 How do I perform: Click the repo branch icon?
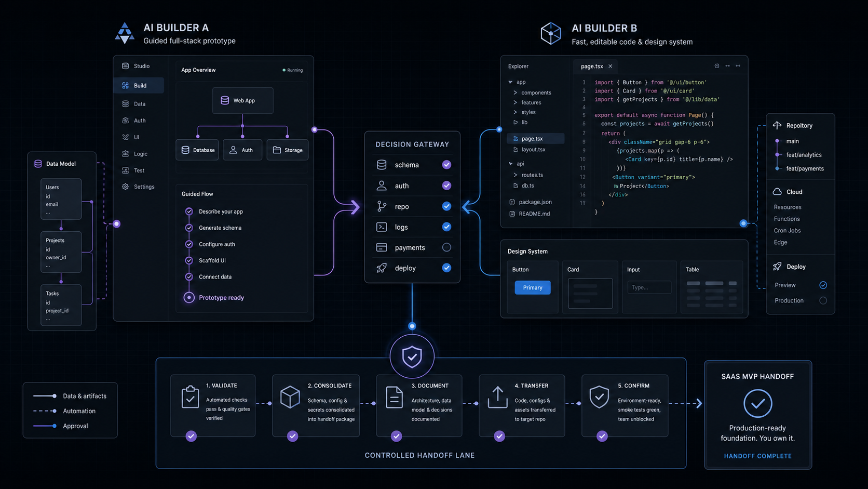(x=382, y=206)
